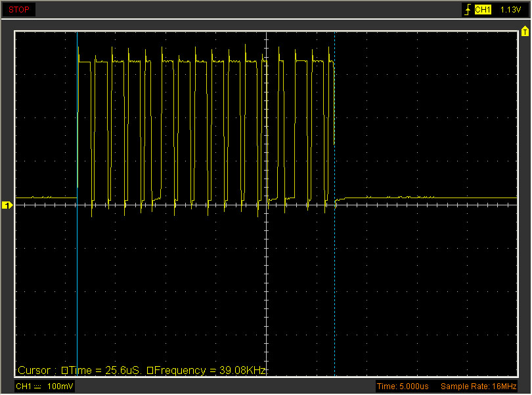Screen dimensions: 532x395
Task: Click the 100mV vertical scale value
Action: pos(60,386)
